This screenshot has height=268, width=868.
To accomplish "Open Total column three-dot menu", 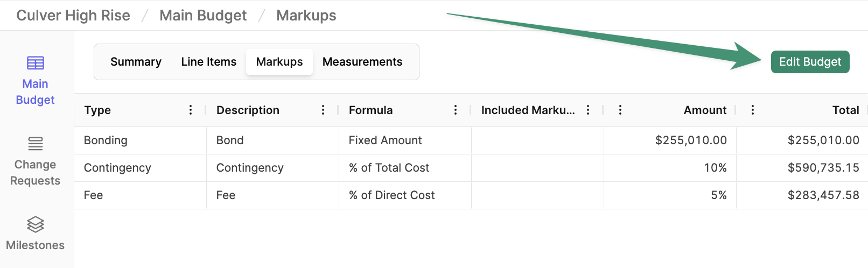I will [753, 110].
